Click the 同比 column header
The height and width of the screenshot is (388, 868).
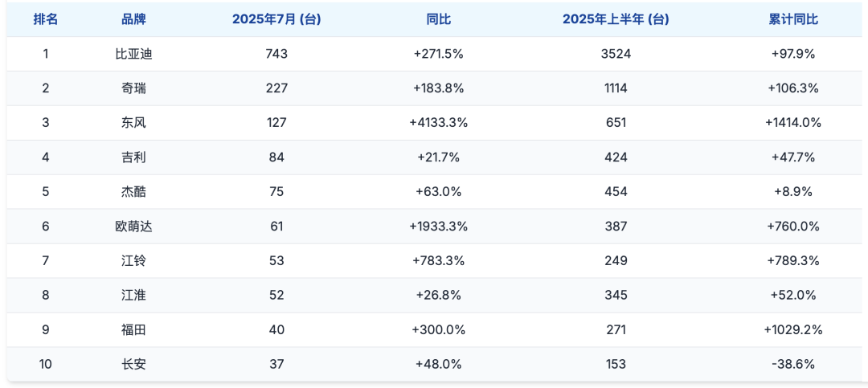439,19
